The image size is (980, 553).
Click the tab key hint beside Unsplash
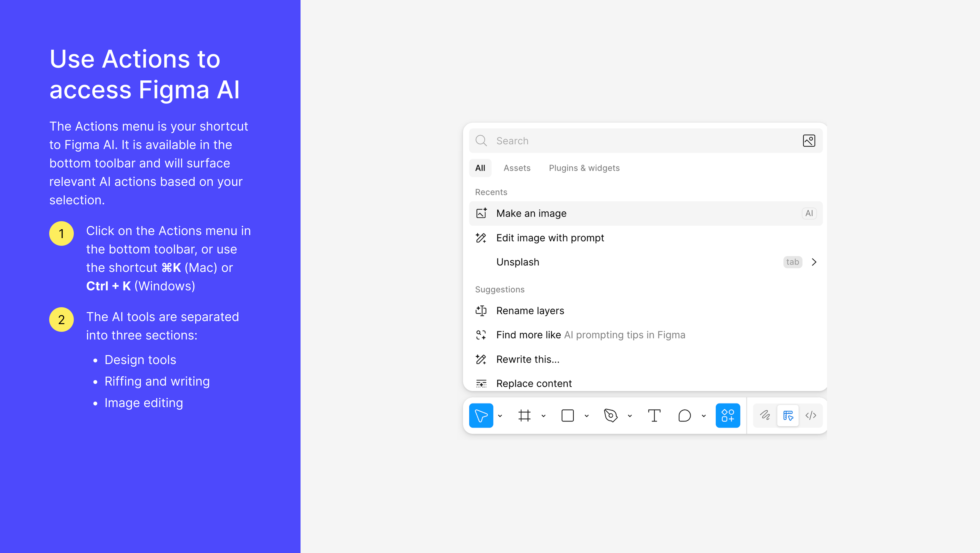tap(792, 262)
